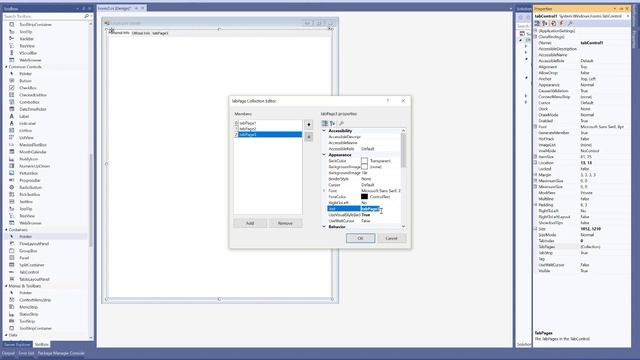Click the BackgroundImage (none) swatch
Image resolution: width=640 pixels, height=360 pixels.
tap(364, 167)
